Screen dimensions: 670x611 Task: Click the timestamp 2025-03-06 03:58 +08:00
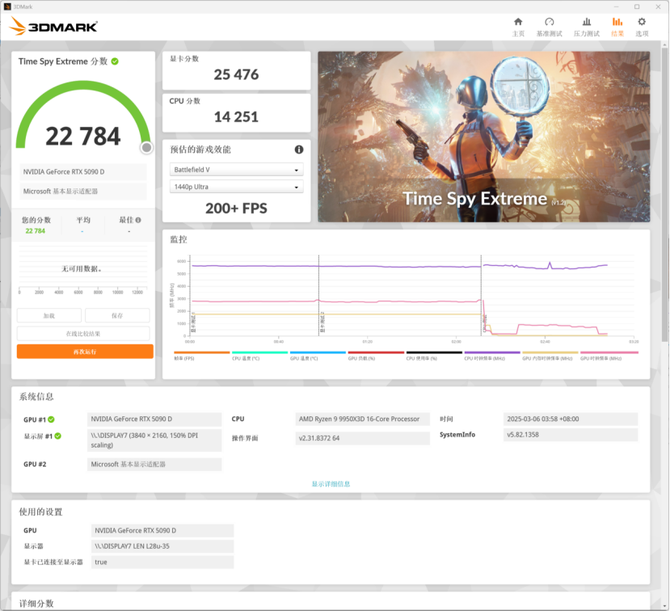(x=570, y=419)
